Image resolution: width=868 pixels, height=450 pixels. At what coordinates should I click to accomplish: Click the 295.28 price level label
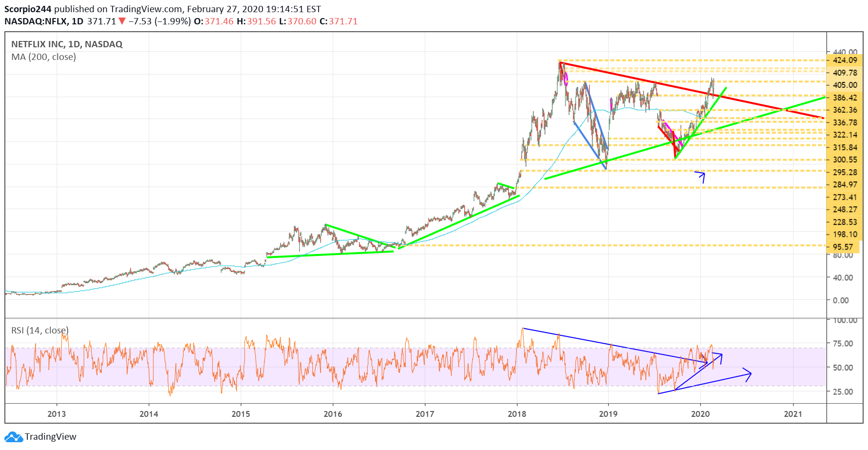click(x=845, y=173)
